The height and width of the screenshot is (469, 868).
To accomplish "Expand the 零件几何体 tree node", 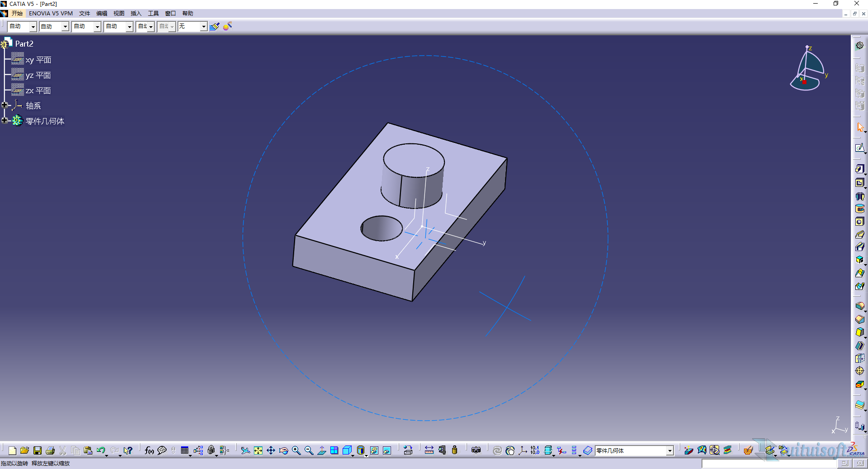I will 5,120.
